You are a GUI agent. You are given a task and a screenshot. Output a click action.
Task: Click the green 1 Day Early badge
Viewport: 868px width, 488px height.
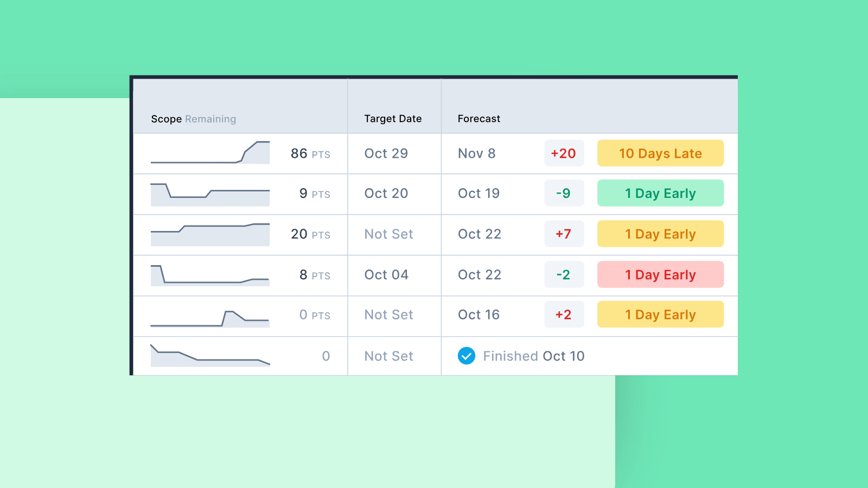660,194
